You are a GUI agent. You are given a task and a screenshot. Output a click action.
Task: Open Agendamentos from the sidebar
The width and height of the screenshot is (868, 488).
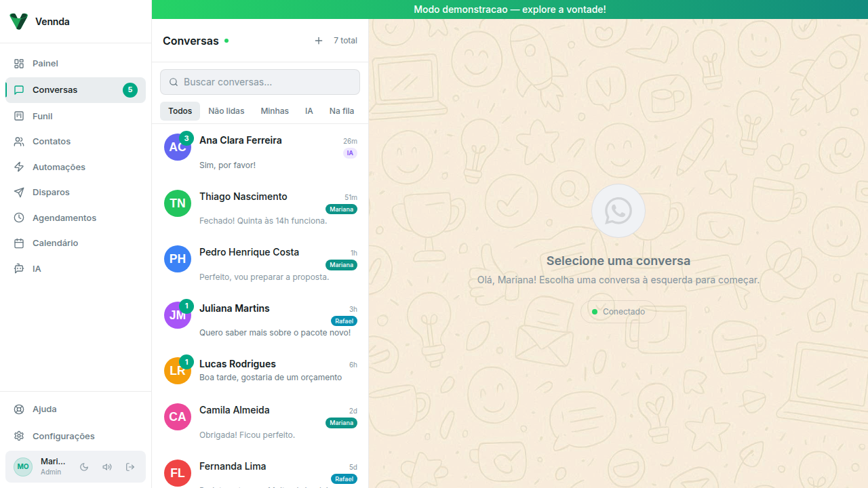pyautogui.click(x=62, y=218)
